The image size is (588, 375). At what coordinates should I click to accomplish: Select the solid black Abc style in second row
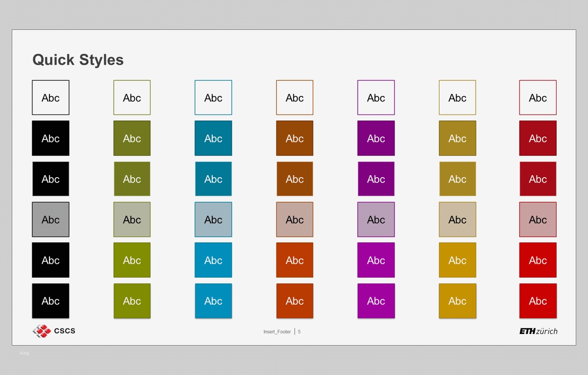tap(50, 138)
